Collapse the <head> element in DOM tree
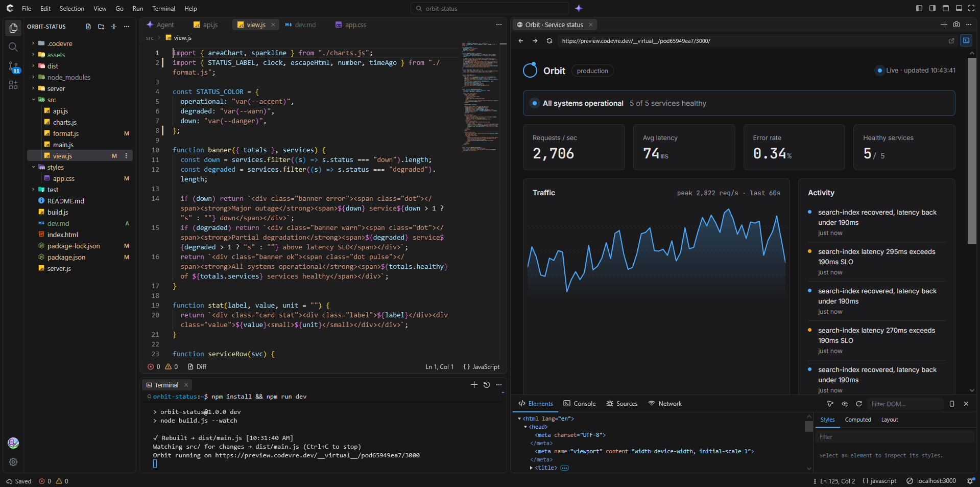The height and width of the screenshot is (487, 980). [525, 427]
